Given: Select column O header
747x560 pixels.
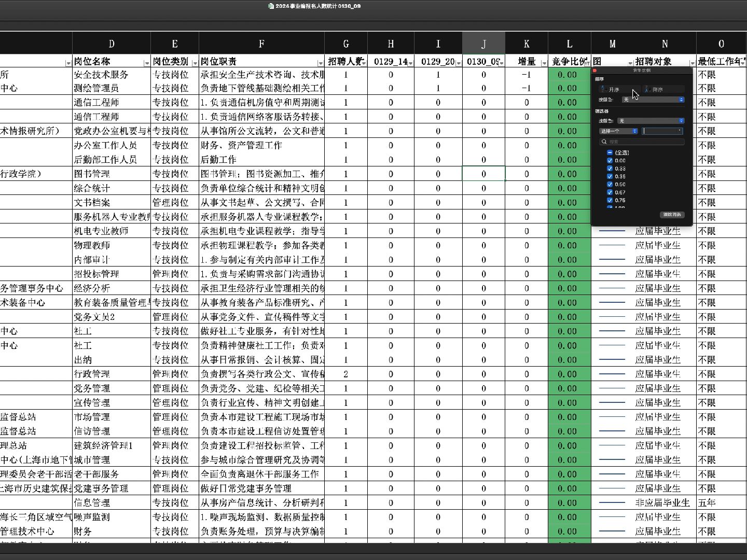Looking at the screenshot, I should point(722,44).
